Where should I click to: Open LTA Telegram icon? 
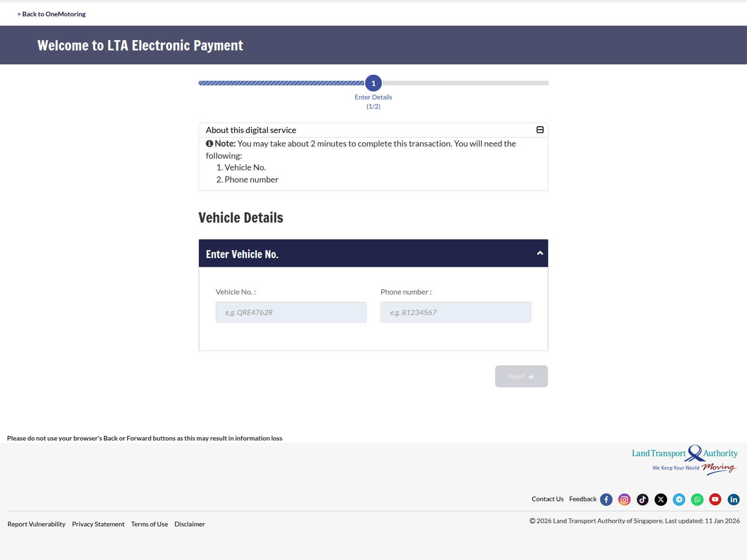679,499
